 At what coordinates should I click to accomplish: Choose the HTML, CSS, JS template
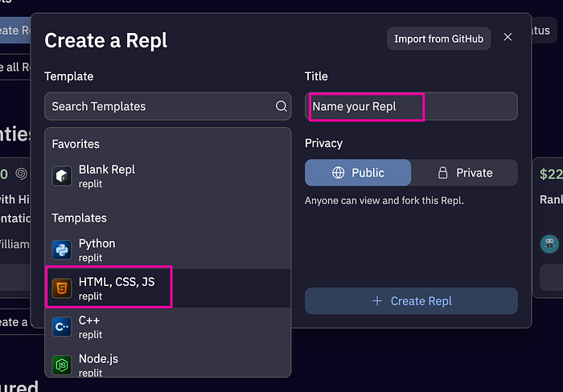coord(168,288)
